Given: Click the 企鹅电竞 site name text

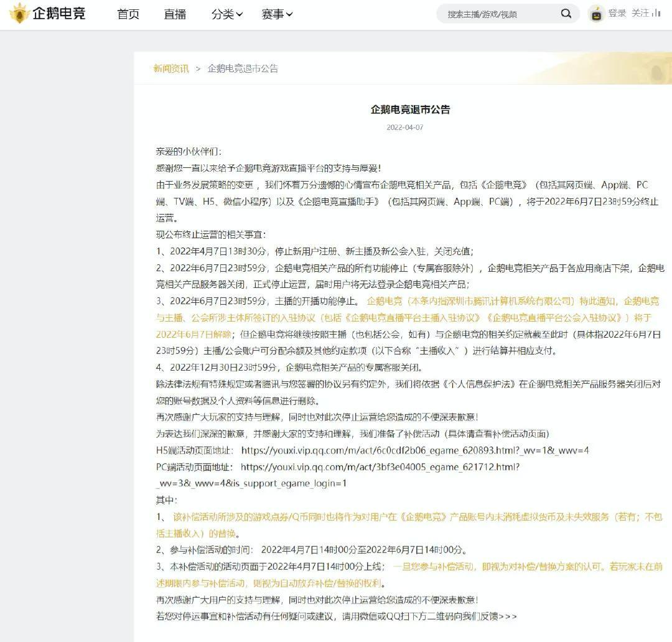Looking at the screenshot, I should [60, 12].
